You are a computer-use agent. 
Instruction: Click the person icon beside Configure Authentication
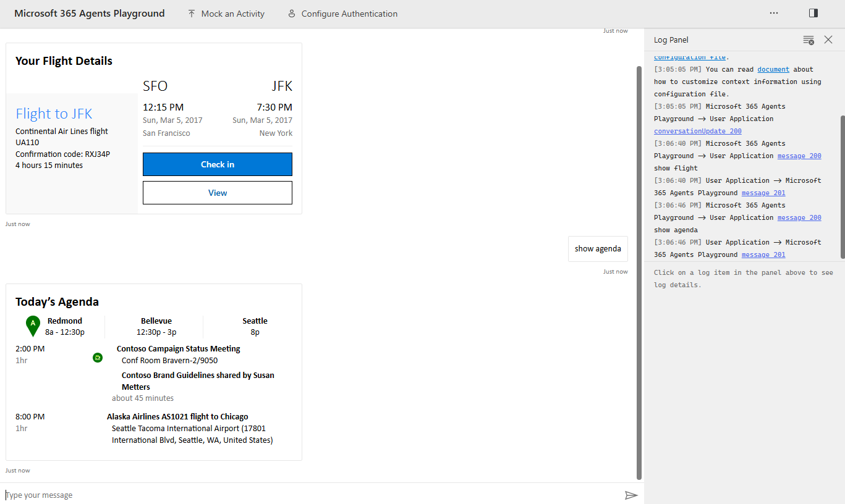291,13
